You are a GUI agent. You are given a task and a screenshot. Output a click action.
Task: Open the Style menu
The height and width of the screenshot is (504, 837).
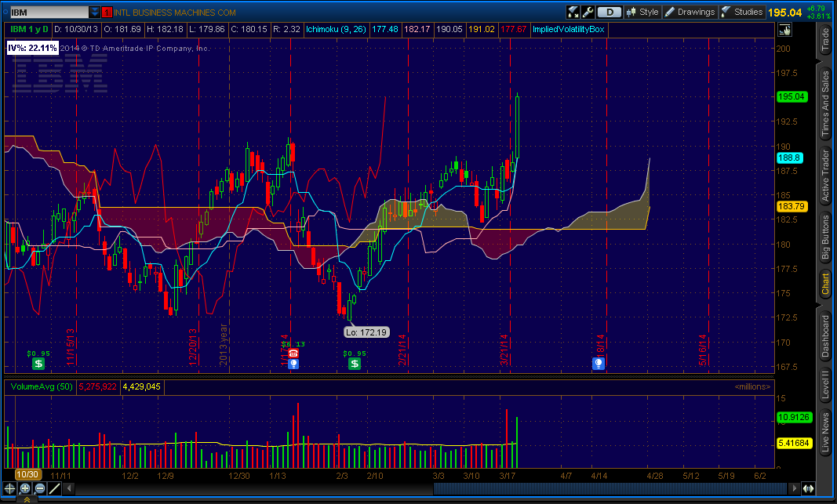642,12
